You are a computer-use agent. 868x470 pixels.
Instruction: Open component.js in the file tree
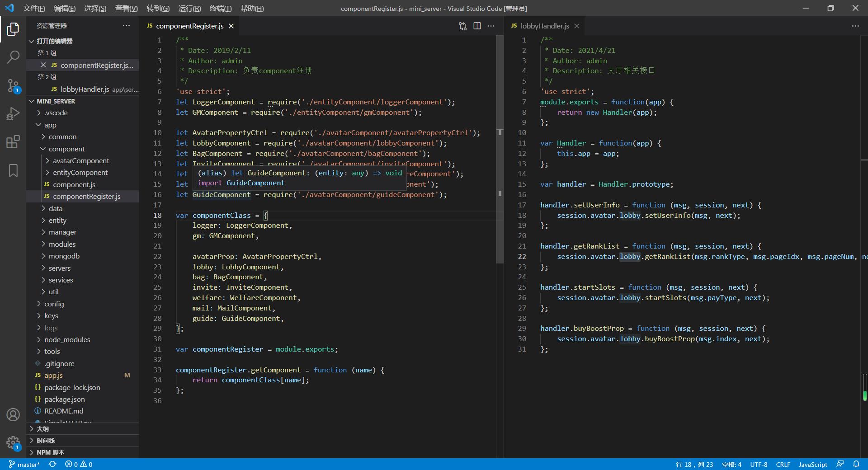(x=82, y=185)
